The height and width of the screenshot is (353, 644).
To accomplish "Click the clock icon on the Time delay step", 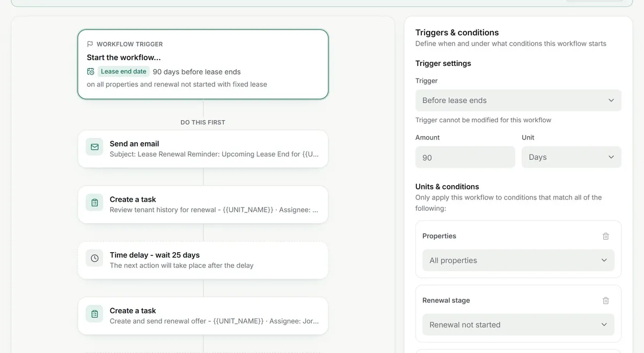I will 94,259.
